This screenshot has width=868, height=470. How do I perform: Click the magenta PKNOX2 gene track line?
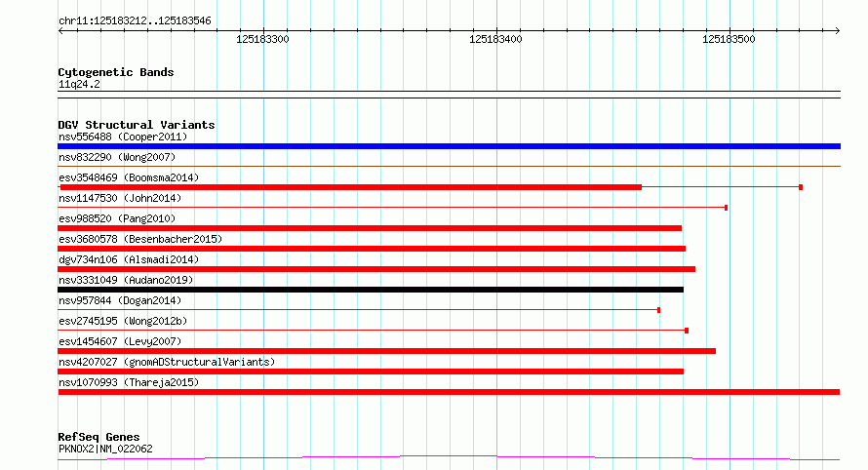(449, 458)
